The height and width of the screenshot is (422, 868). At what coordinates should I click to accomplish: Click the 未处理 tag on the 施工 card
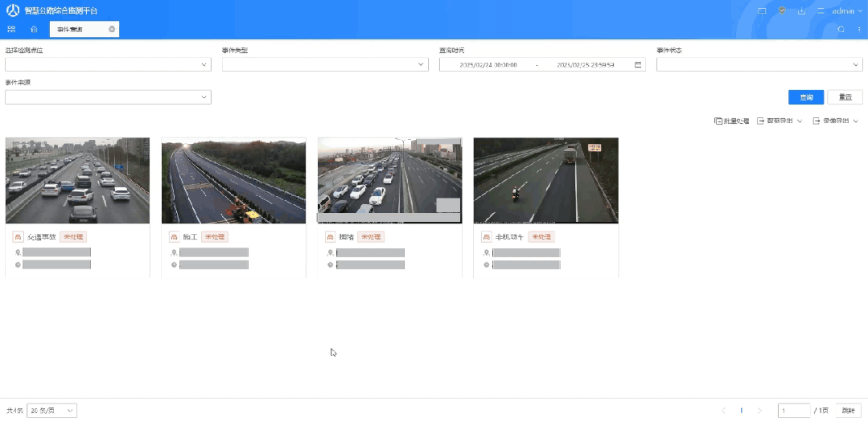coord(215,236)
